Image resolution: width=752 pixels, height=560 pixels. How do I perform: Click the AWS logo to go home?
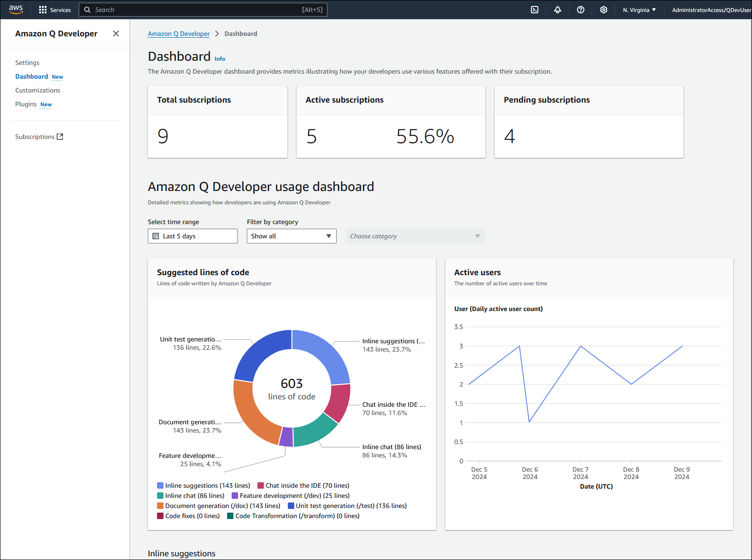point(15,9)
